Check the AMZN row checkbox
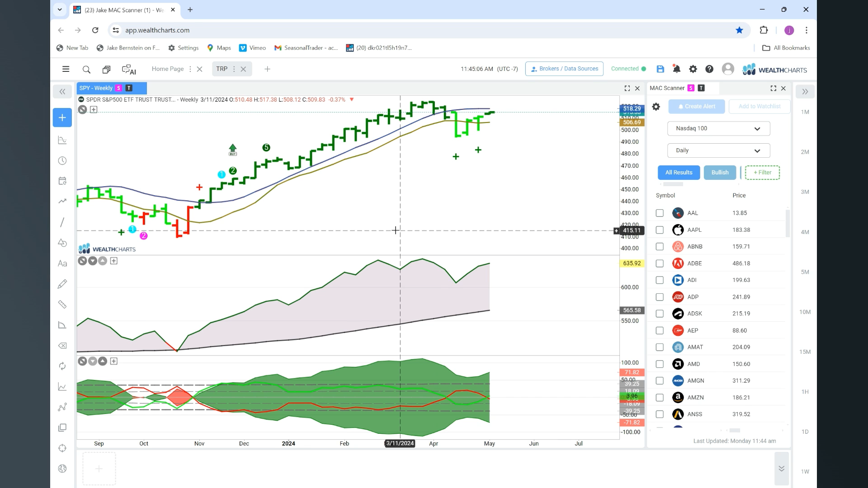This screenshot has height=488, width=868. point(660,398)
